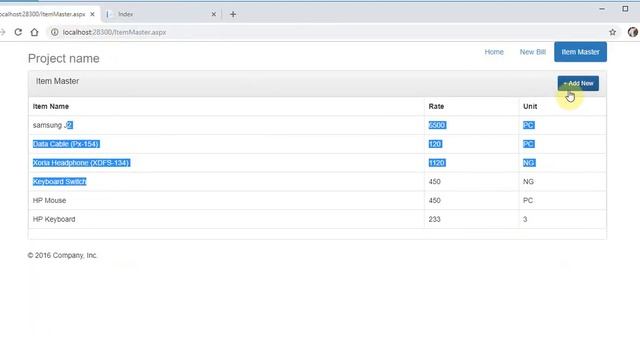
Task: Click the rate 450 for HP Mouse
Action: pyautogui.click(x=434, y=200)
